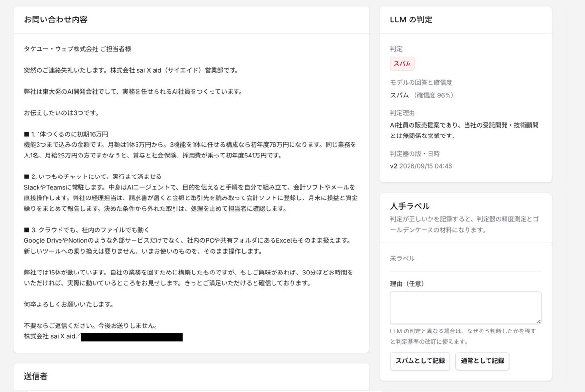The height and width of the screenshot is (392, 585).
Task: Click the line 不要ならご返信ください。今後お送りしません。
Action: pyautogui.click(x=90, y=326)
